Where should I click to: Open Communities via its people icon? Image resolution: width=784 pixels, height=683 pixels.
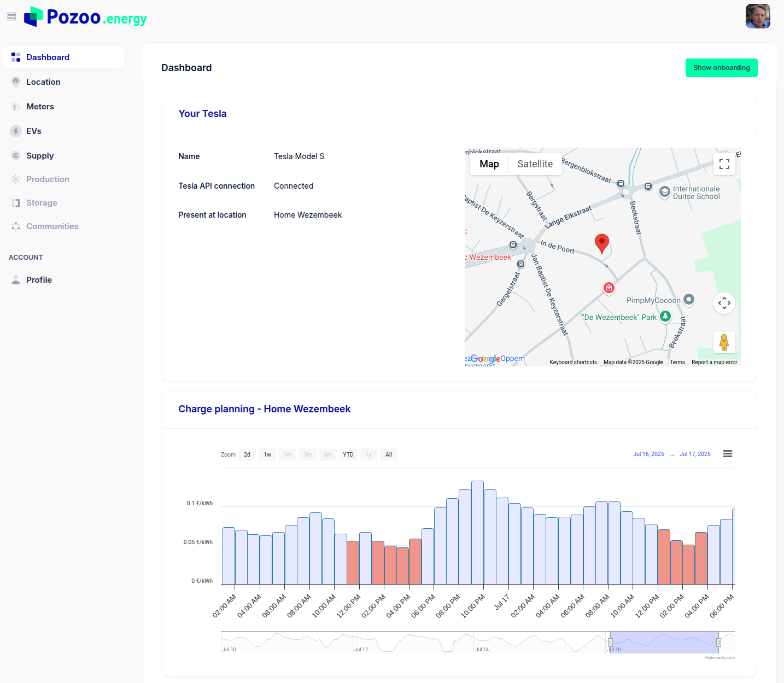click(x=15, y=226)
